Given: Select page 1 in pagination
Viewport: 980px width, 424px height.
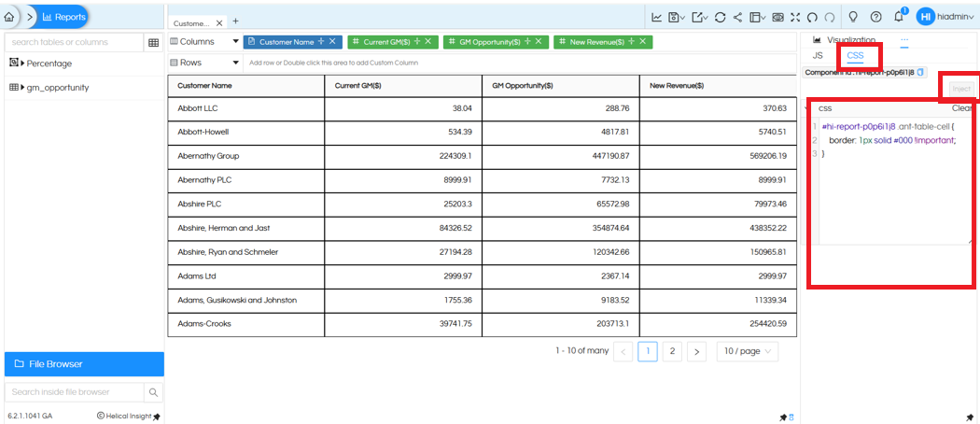Looking at the screenshot, I should tap(648, 351).
